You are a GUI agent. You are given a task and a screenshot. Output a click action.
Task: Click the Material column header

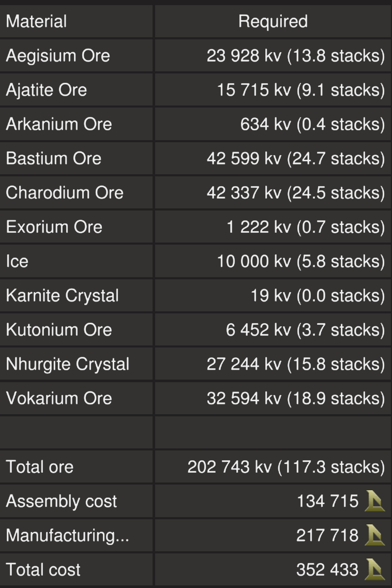36,22
